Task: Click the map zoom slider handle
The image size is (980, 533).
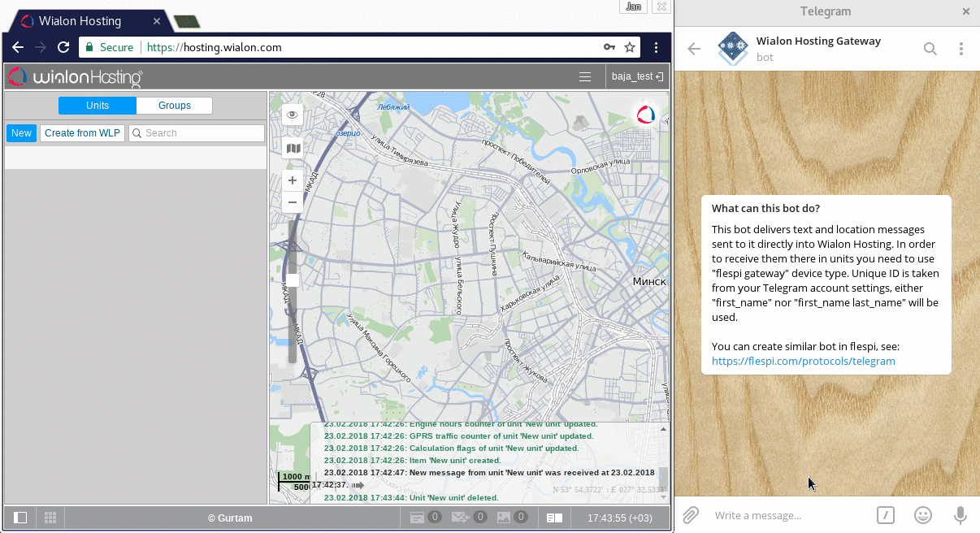Action: [293, 279]
